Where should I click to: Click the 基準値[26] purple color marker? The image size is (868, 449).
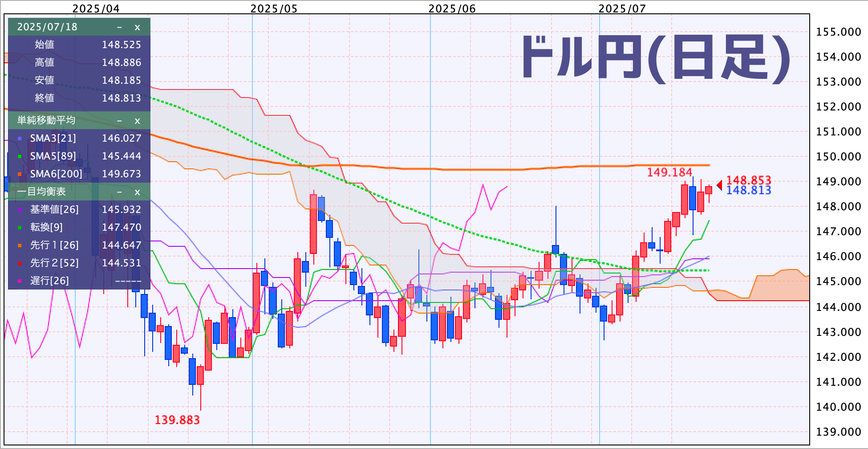(x=20, y=210)
